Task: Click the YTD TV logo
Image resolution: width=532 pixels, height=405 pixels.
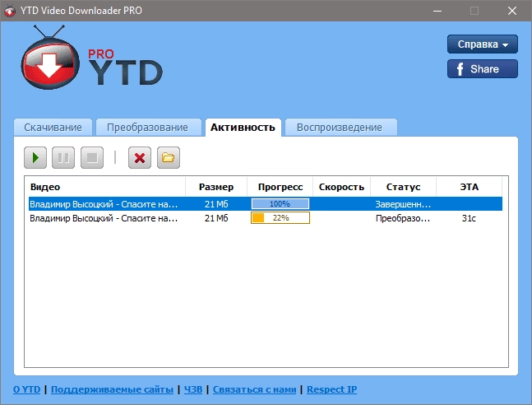Action: 50,58
